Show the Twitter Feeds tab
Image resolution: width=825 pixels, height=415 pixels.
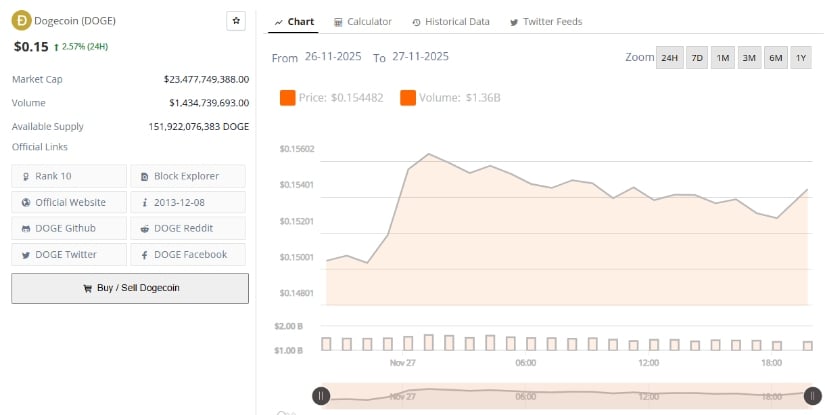(546, 22)
